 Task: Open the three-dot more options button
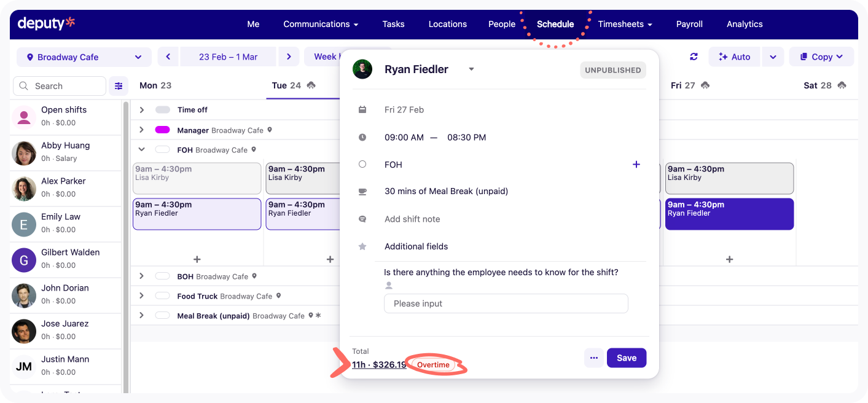(x=593, y=358)
